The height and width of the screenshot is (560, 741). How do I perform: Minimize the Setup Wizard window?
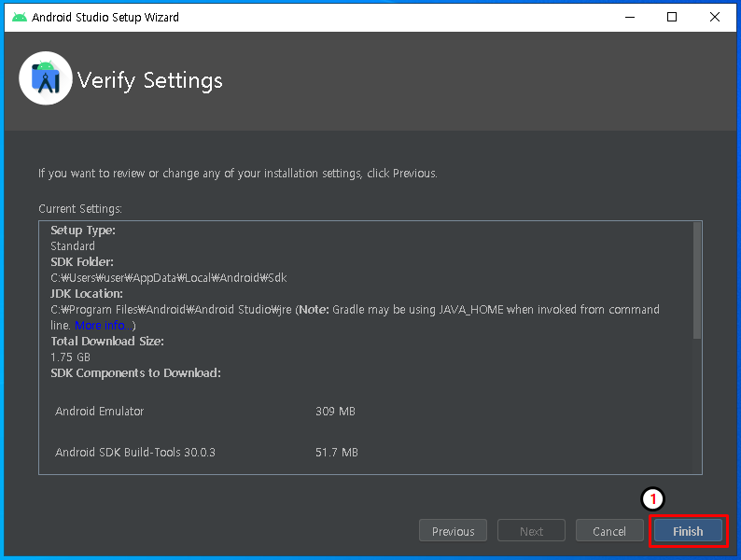[629, 17]
